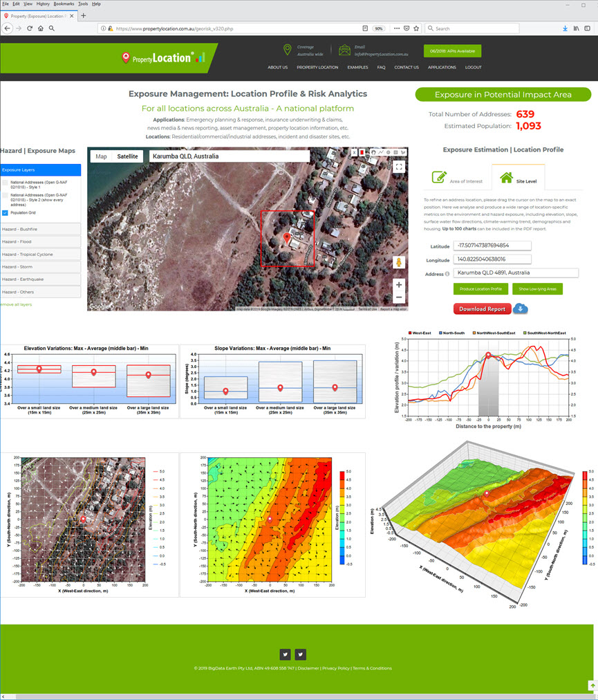Open the History menu in Firefox

point(43,4)
